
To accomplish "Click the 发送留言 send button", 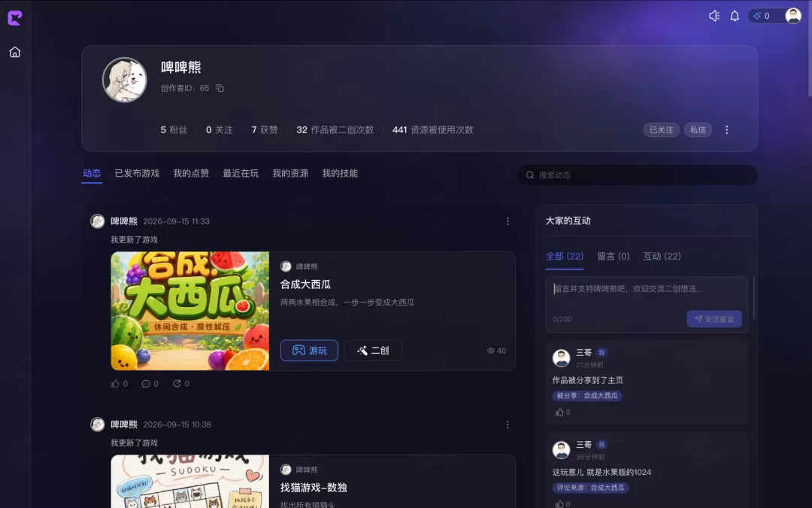I will point(714,319).
